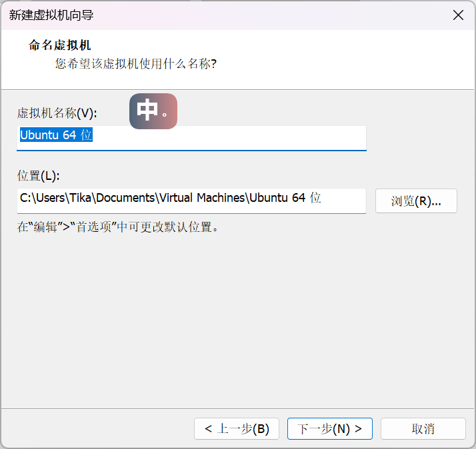Cancel the wizard with 取消 button

click(423, 428)
